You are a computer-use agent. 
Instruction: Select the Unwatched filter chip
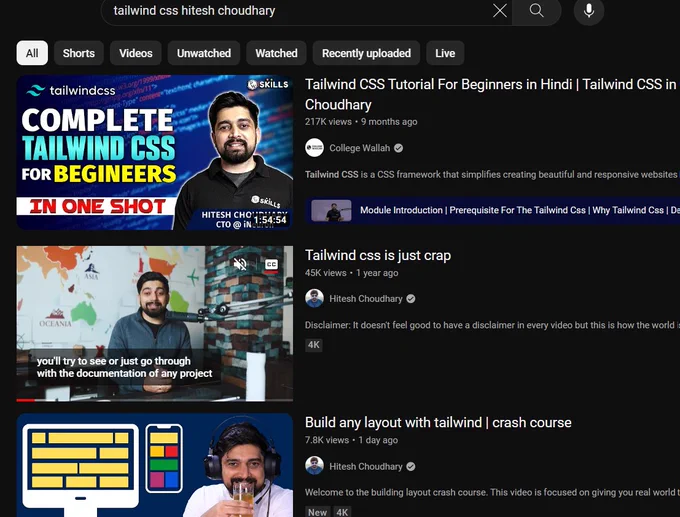click(204, 53)
